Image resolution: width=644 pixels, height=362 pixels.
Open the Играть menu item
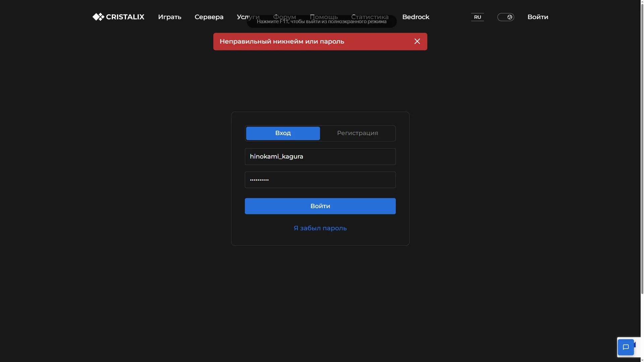click(x=170, y=17)
